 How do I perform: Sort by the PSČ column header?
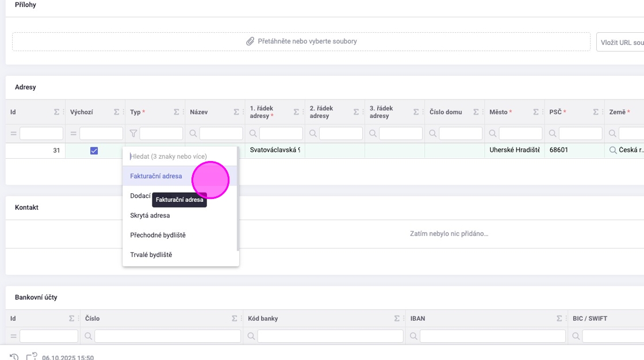point(555,112)
